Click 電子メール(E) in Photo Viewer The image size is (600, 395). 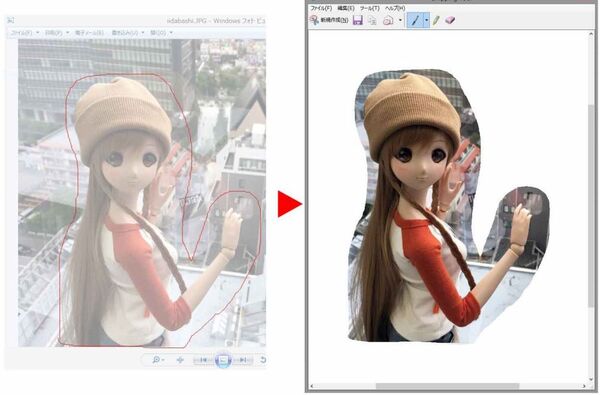click(89, 33)
